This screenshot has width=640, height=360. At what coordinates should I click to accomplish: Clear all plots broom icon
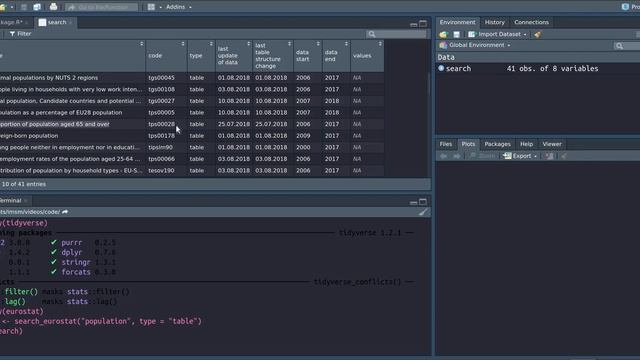[564, 156]
